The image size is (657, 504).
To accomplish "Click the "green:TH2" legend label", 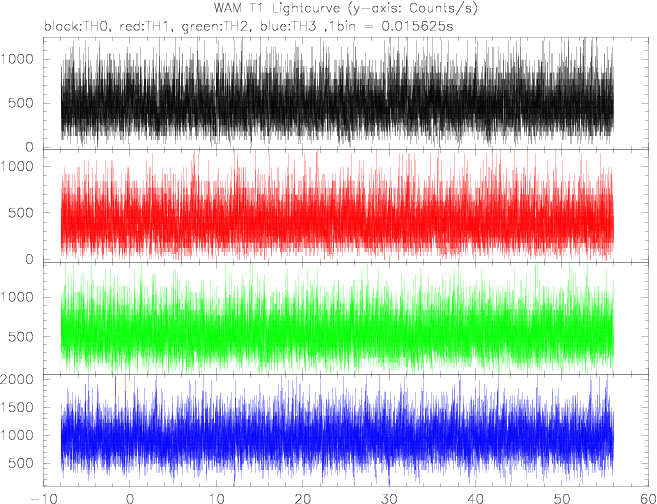I will coord(214,27).
